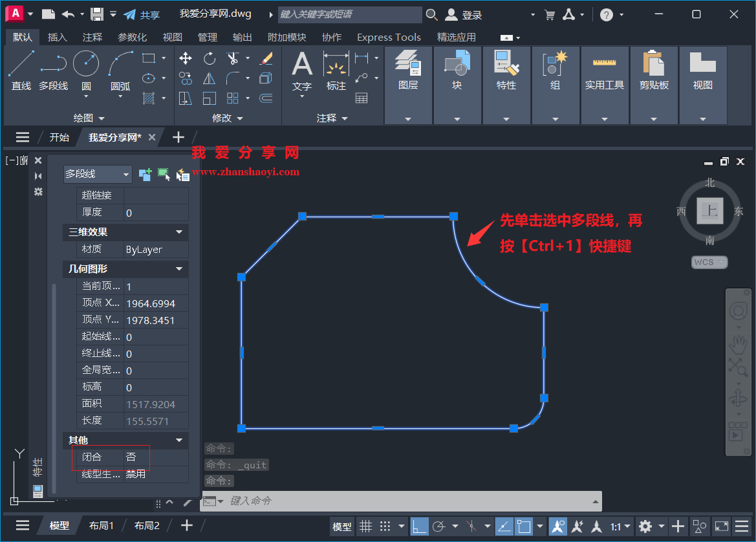The width and height of the screenshot is (756, 542).
Task: Click the 登录 sign-in link
Action: click(x=472, y=14)
